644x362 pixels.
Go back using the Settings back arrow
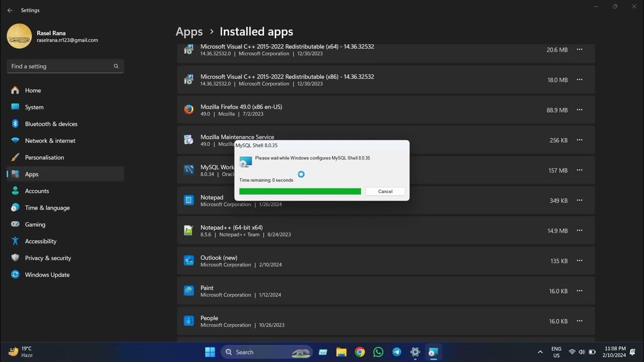click(x=10, y=10)
